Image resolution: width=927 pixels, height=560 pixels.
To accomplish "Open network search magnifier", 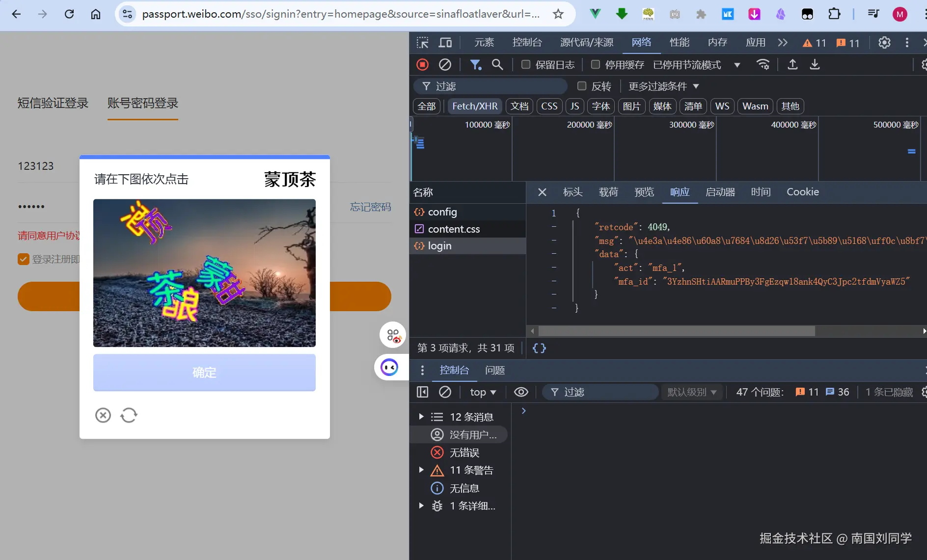I will [x=497, y=64].
